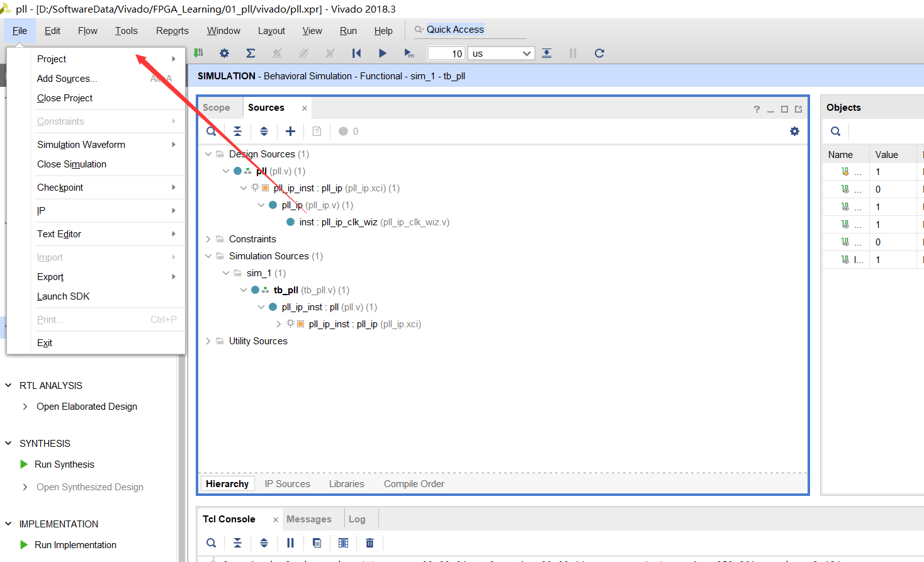Open the time unit dropdown showing us

[501, 53]
